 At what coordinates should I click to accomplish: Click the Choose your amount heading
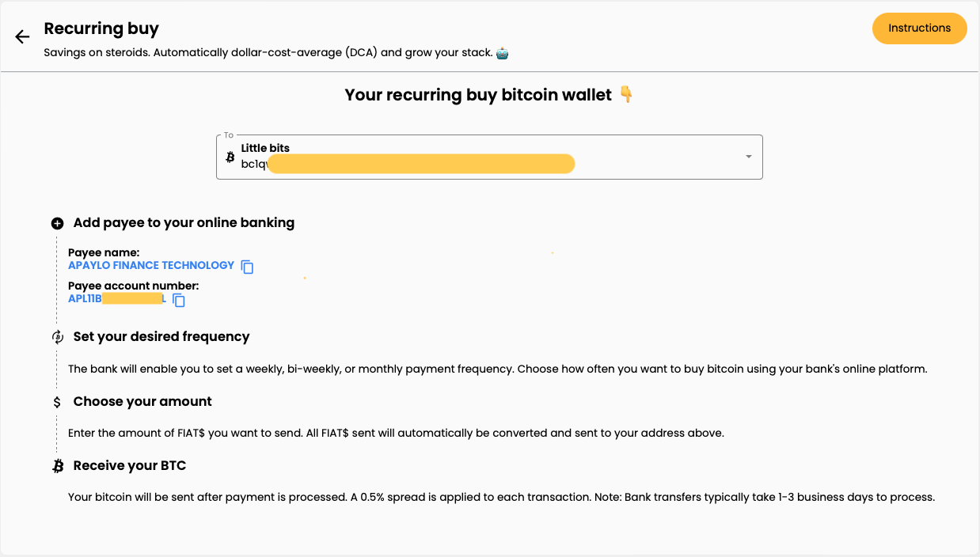click(142, 402)
